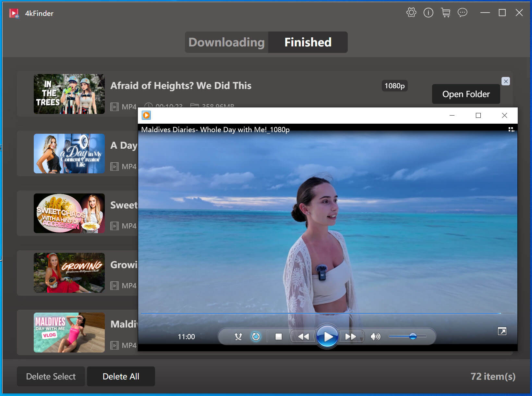Click the video seek progress bar
Screen dimensions: 532x396
[324, 313]
